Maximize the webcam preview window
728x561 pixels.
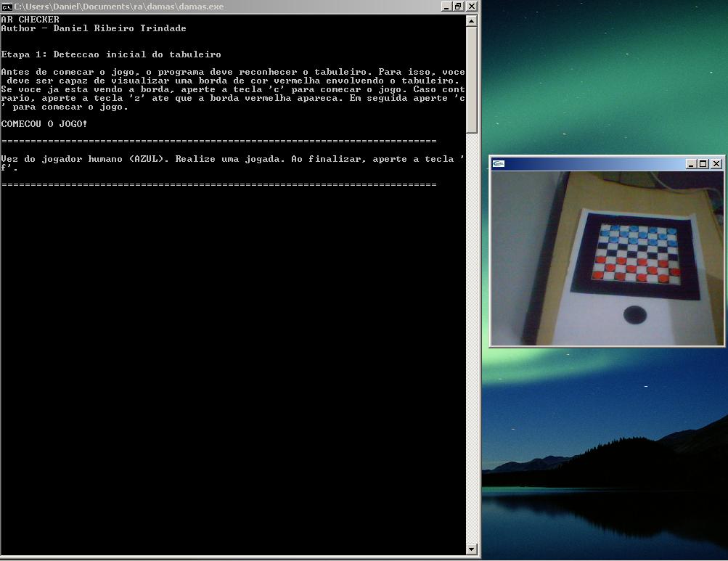tap(703, 164)
